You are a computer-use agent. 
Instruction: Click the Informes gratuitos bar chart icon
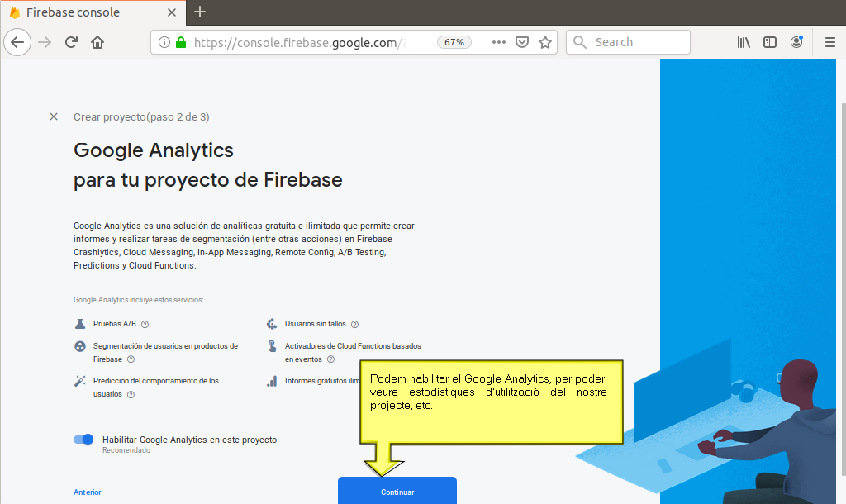272,382
